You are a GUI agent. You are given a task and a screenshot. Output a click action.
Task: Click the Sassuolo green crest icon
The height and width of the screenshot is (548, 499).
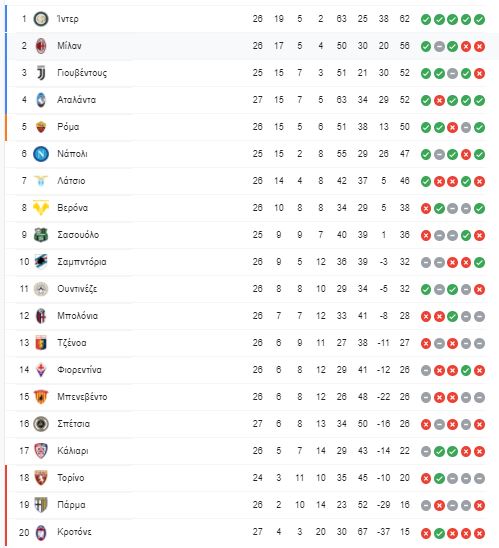coord(41,235)
